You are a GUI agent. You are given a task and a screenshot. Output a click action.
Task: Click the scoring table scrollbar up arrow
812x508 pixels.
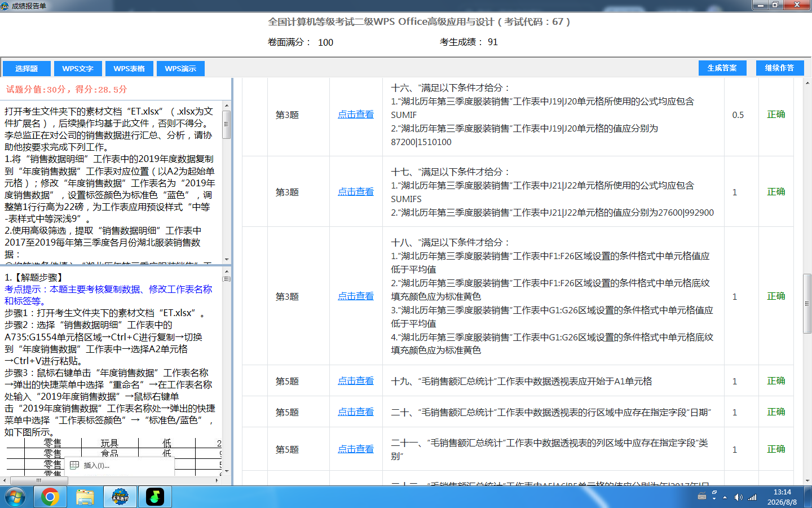pos(807,82)
